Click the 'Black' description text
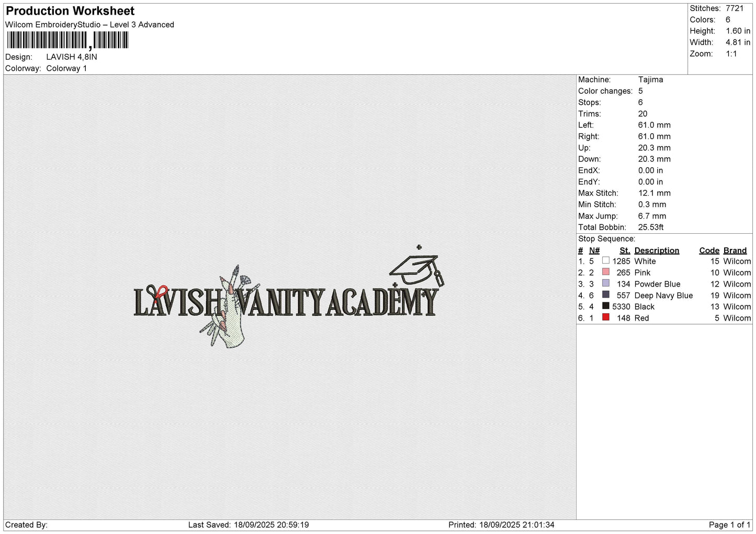Image resolution: width=756 pixels, height=534 pixels. [644, 307]
